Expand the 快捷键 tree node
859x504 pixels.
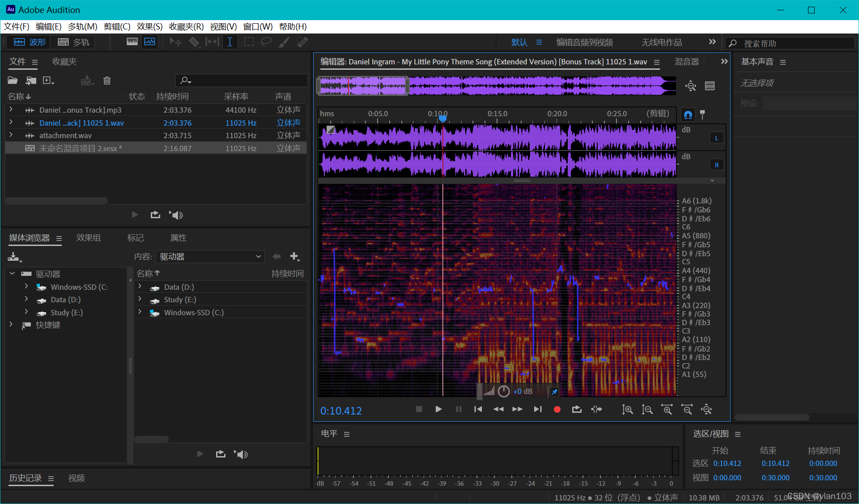coord(11,325)
